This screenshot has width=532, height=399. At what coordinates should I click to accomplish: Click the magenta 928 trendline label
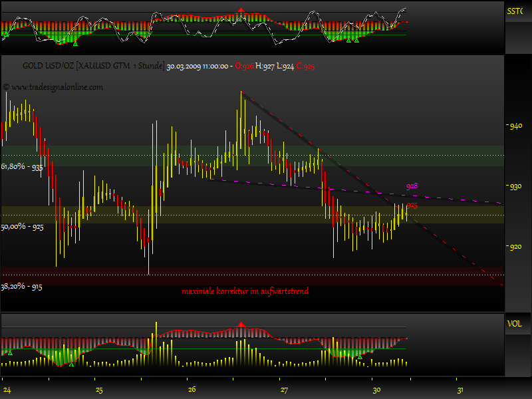(412, 186)
